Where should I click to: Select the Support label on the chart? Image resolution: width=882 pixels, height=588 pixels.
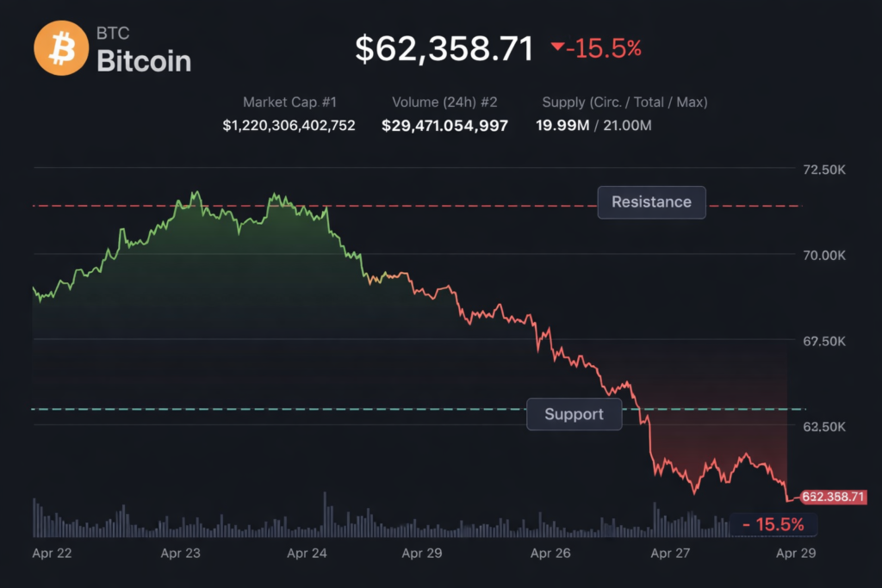coord(574,414)
